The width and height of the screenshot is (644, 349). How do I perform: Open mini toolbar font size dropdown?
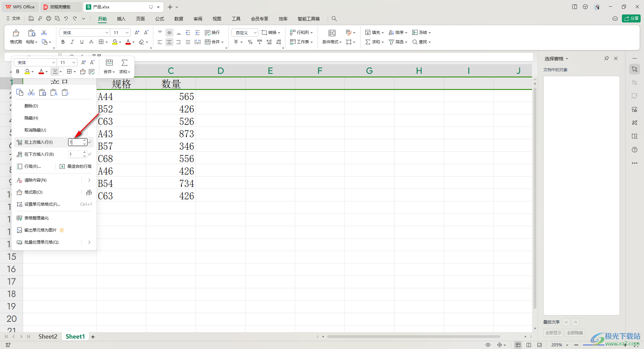(74, 62)
